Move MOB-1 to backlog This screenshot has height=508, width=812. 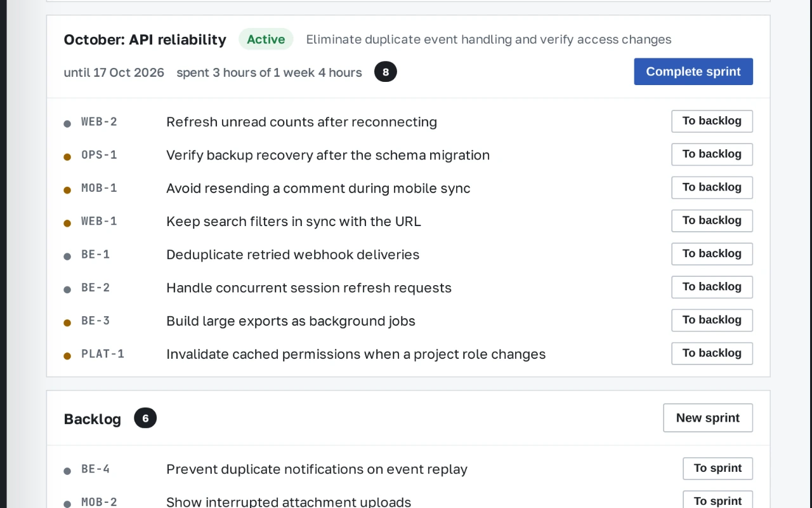[x=712, y=187]
